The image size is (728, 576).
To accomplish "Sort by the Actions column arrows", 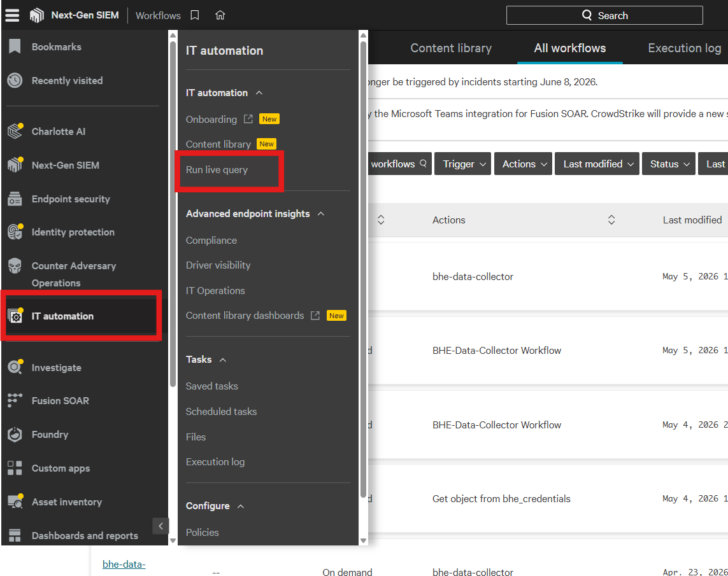I will [611, 220].
